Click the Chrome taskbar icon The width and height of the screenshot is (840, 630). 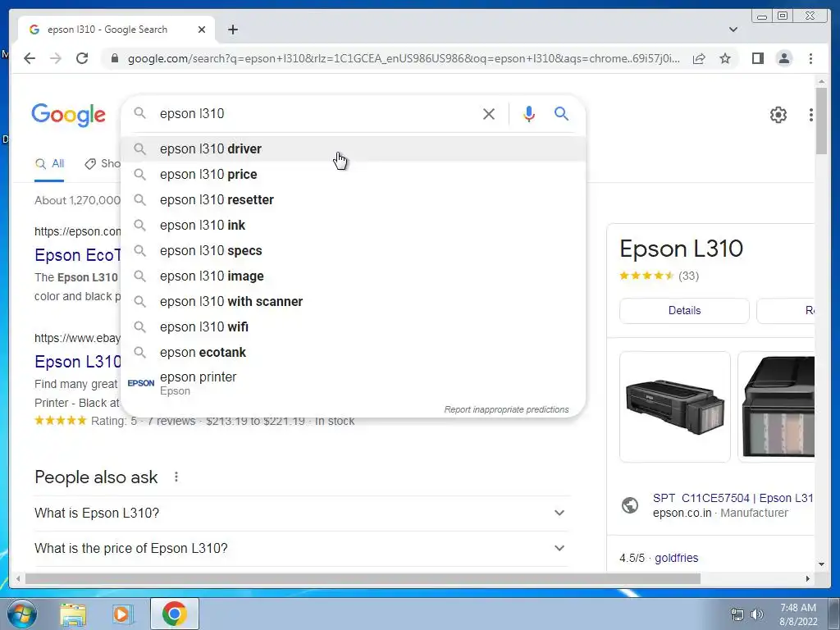(174, 614)
